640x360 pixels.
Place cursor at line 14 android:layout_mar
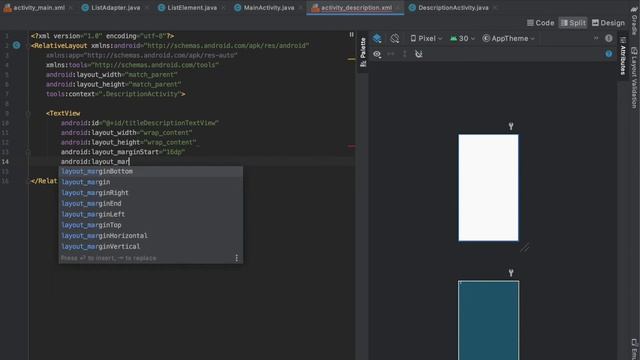point(95,162)
